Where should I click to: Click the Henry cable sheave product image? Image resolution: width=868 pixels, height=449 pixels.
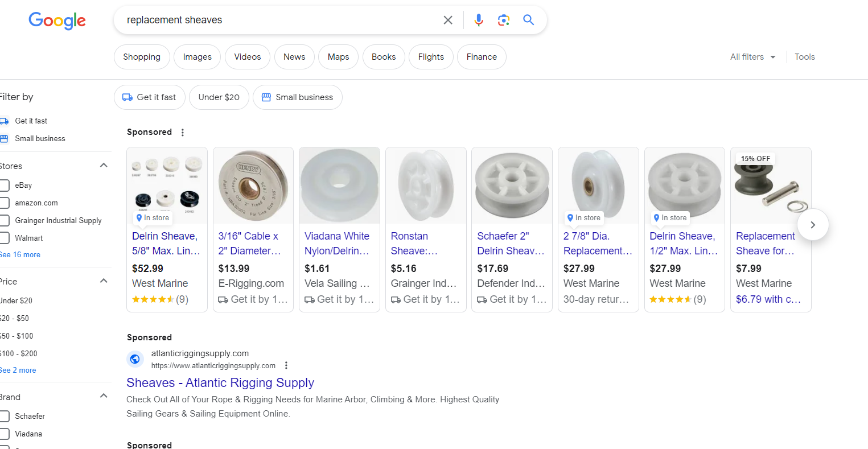click(253, 186)
